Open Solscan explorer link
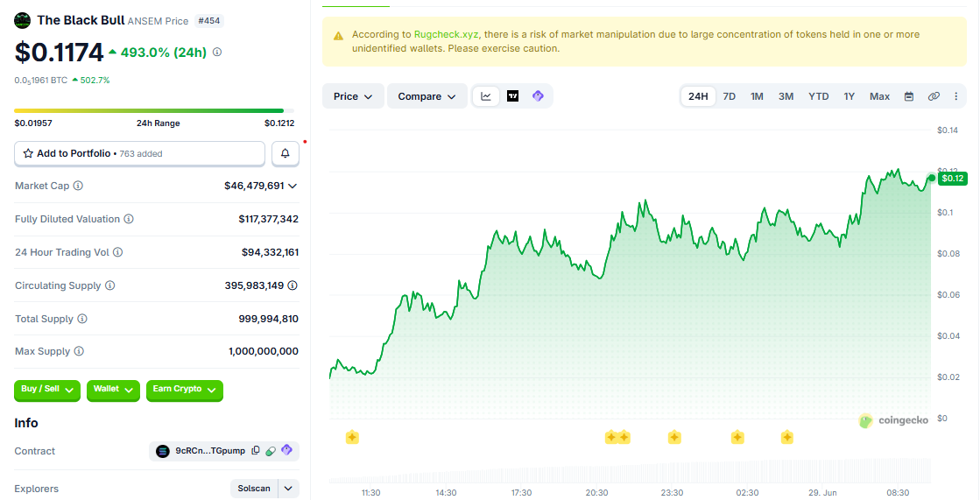The height and width of the screenshot is (500, 980). point(254,488)
